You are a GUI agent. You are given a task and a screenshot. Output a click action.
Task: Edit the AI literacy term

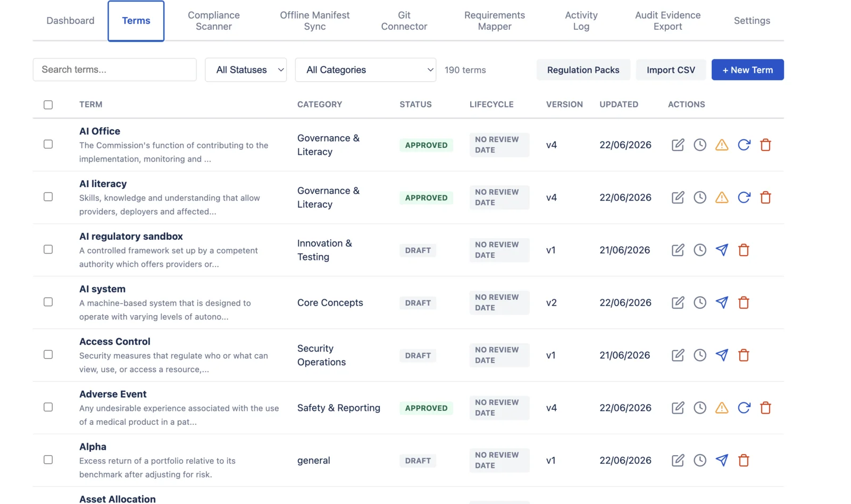[x=678, y=197]
